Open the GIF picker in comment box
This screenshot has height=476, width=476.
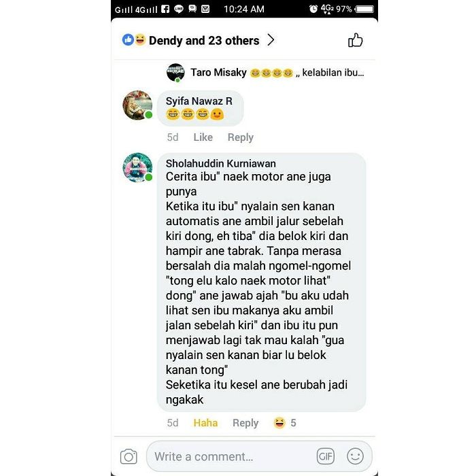[326, 456]
